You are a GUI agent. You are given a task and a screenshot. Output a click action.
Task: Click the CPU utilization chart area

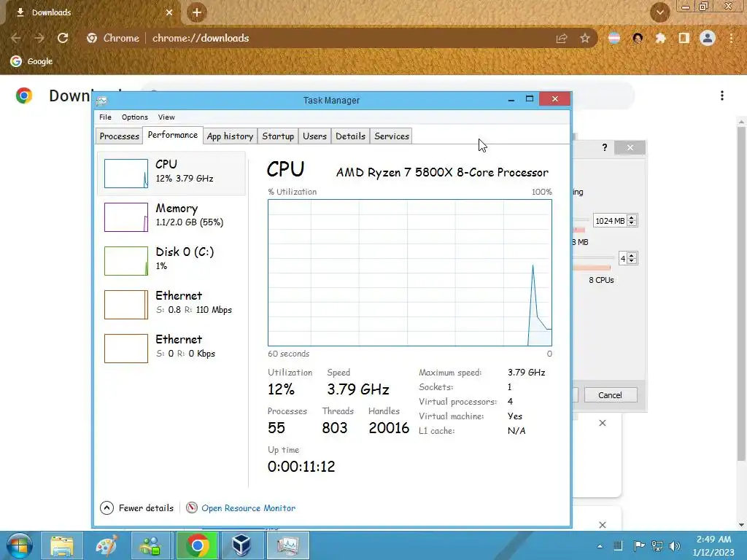pyautogui.click(x=410, y=273)
